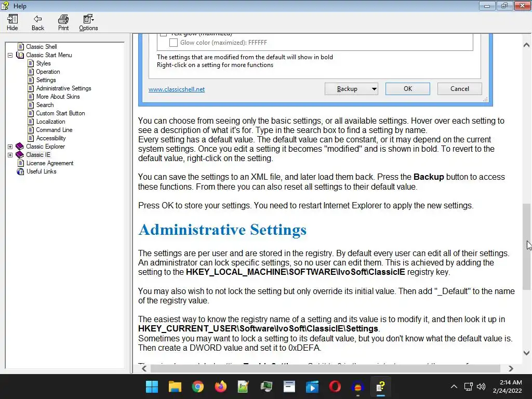Viewport: 532px width, 399px height.
Task: Open the Classic Shell topic
Action: point(42,46)
